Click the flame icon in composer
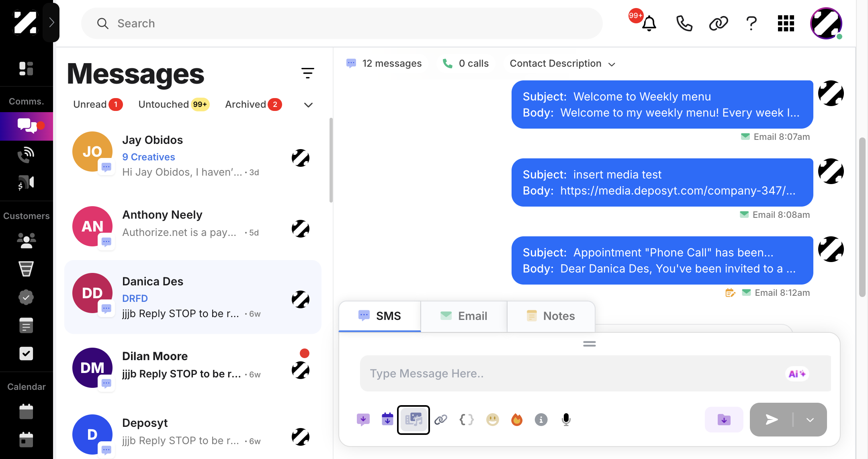 pos(517,420)
